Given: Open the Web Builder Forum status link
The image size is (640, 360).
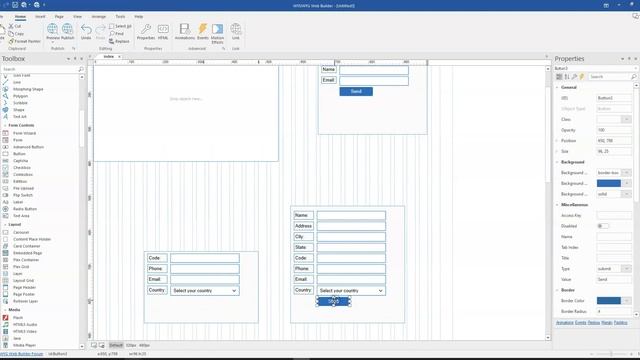Looking at the screenshot, I should pos(21,354).
